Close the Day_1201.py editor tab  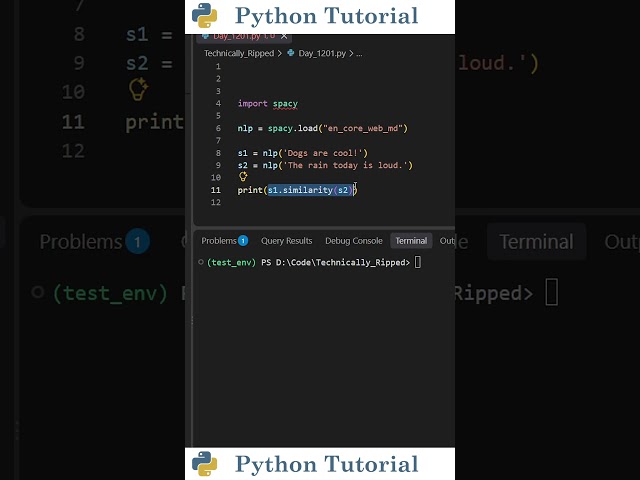tap(284, 36)
